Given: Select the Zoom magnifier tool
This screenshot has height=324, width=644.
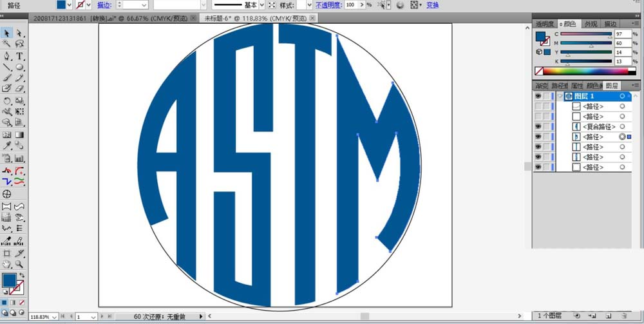Looking at the screenshot, I should click(19, 264).
